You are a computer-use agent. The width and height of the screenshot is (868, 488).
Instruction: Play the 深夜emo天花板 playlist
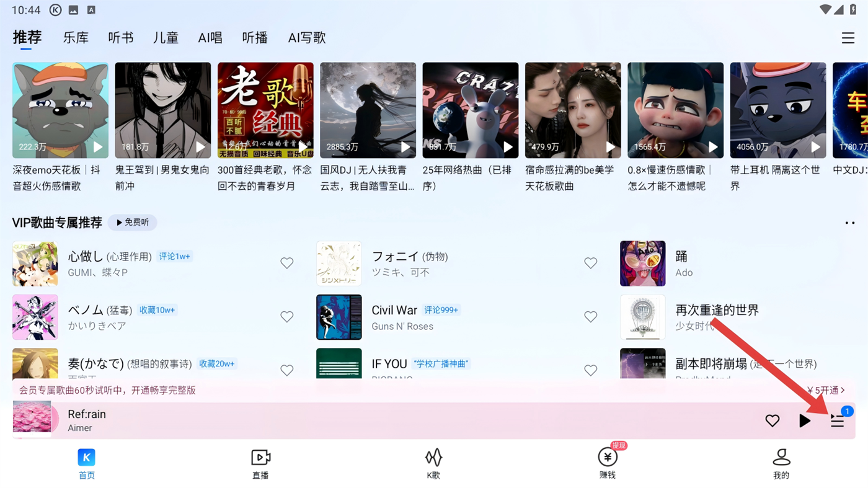coord(98,147)
